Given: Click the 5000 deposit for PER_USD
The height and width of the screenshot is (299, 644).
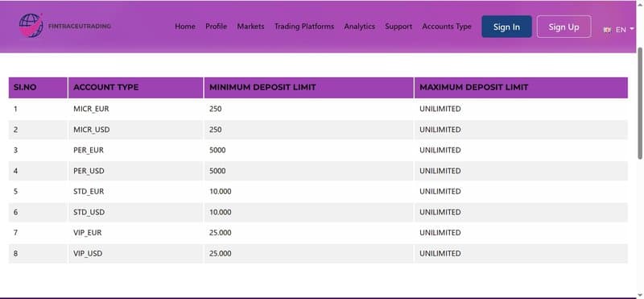Looking at the screenshot, I should (x=217, y=171).
